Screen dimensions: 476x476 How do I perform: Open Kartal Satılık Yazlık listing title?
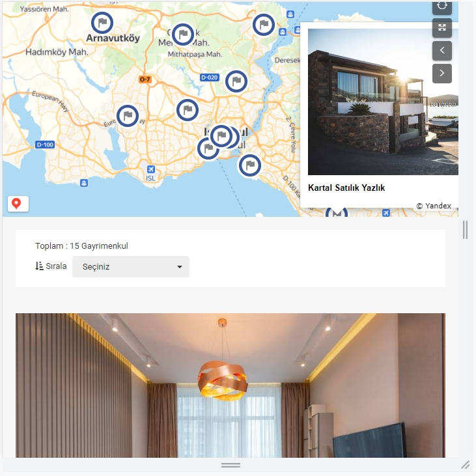click(346, 188)
